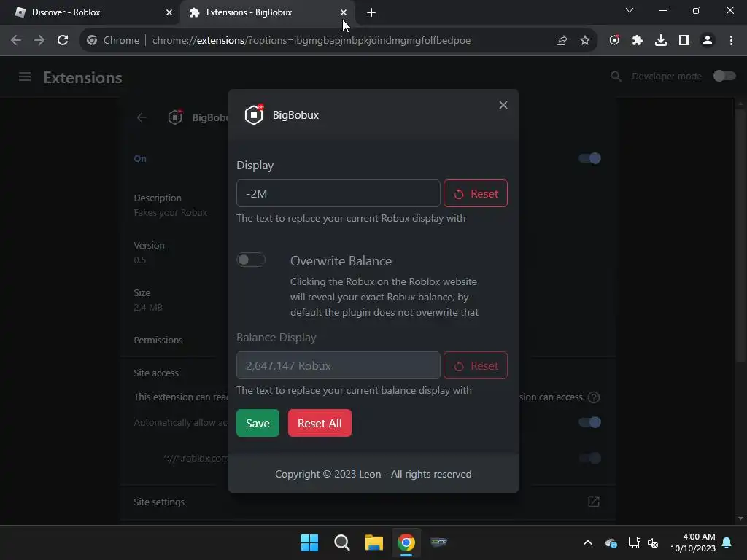Reset the Display value
Screen dimensions: 747x560
point(476,193)
